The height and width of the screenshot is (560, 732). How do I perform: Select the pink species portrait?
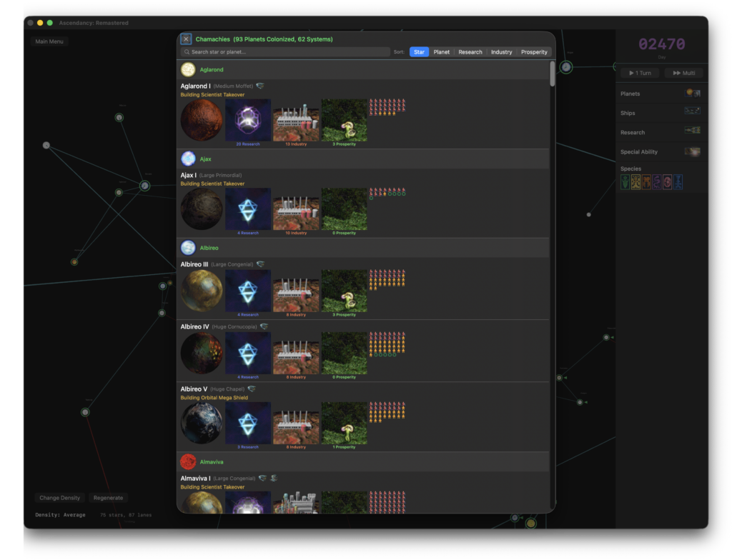[668, 182]
